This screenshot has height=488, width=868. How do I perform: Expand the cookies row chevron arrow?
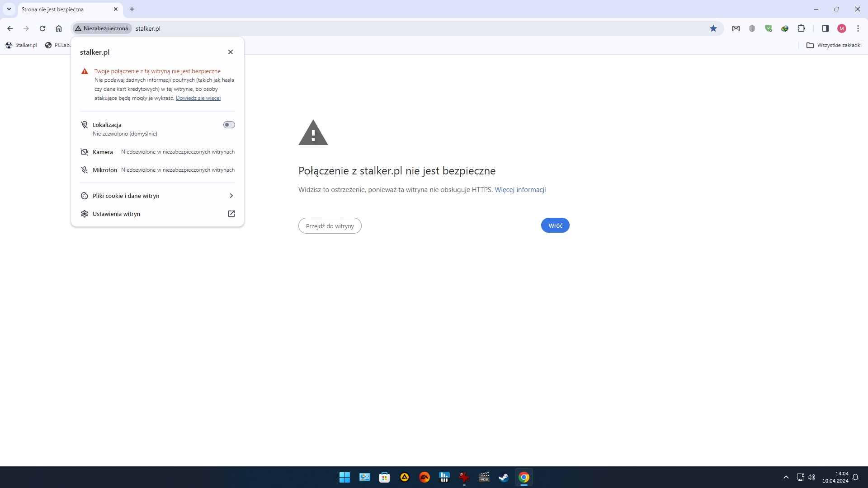231,196
